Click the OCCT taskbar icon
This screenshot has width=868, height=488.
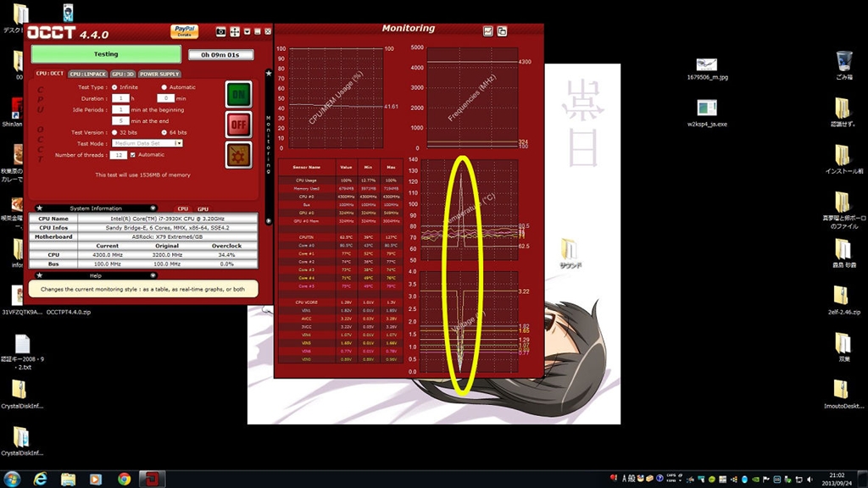(153, 479)
